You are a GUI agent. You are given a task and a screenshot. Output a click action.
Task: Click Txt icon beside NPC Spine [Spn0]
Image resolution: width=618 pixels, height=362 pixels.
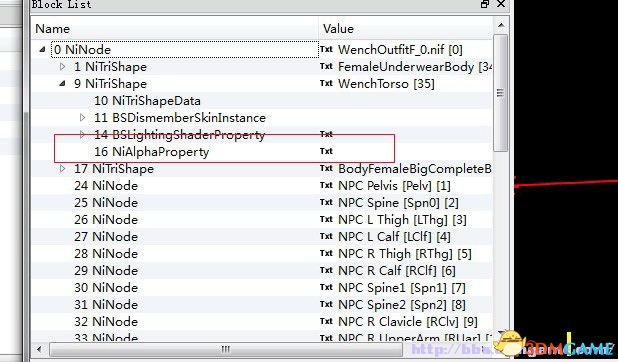[326, 202]
